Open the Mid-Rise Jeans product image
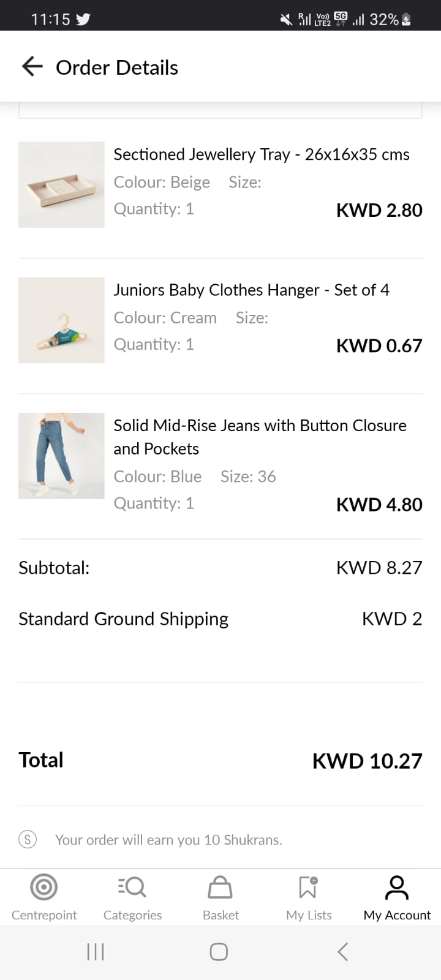This screenshot has height=980, width=441. point(61,455)
